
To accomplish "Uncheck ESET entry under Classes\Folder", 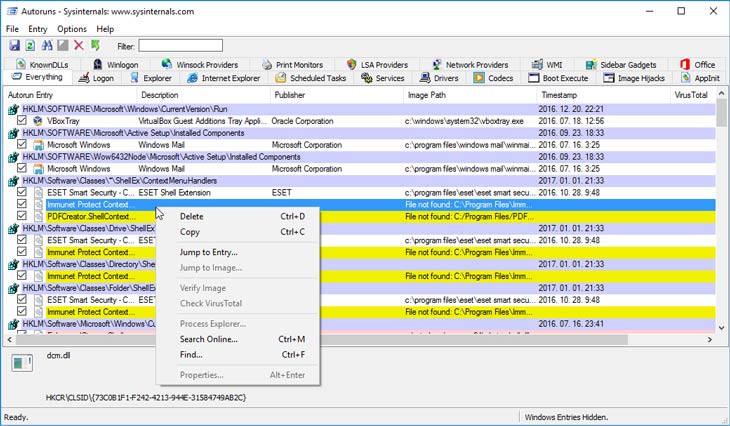I will 21,299.
